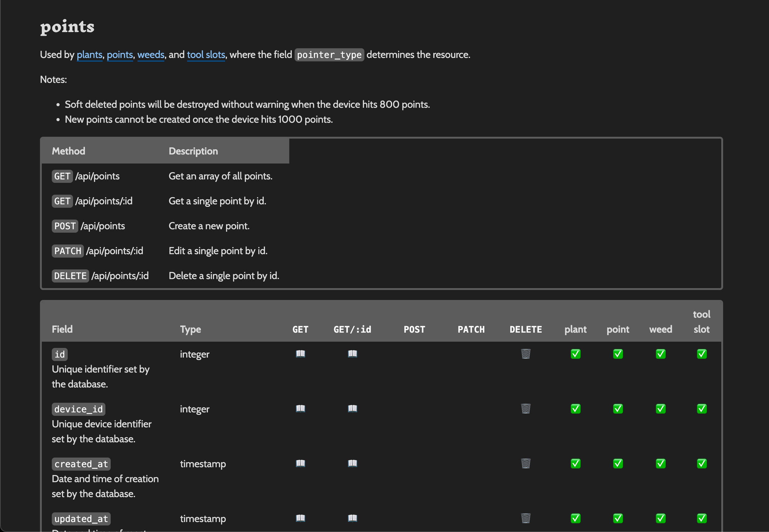Click the plant checkmark in the id row
Image resolution: width=769 pixels, height=532 pixels.
[575, 354]
